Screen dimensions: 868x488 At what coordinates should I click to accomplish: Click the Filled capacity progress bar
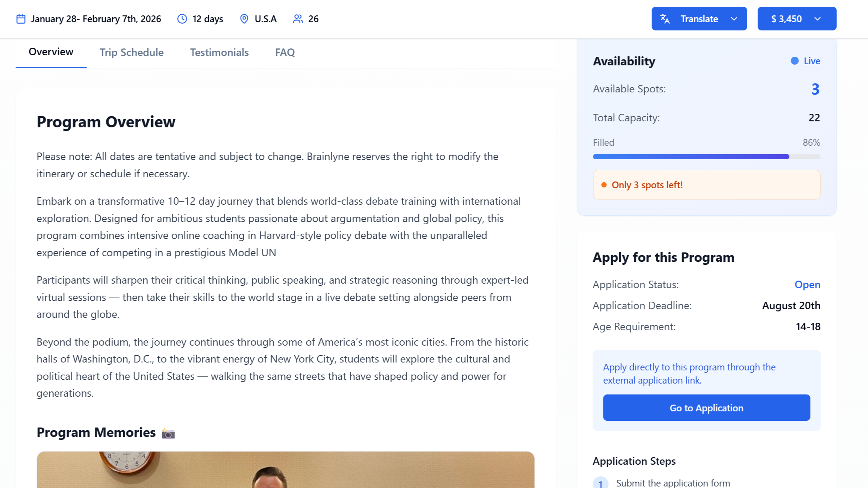(x=706, y=157)
